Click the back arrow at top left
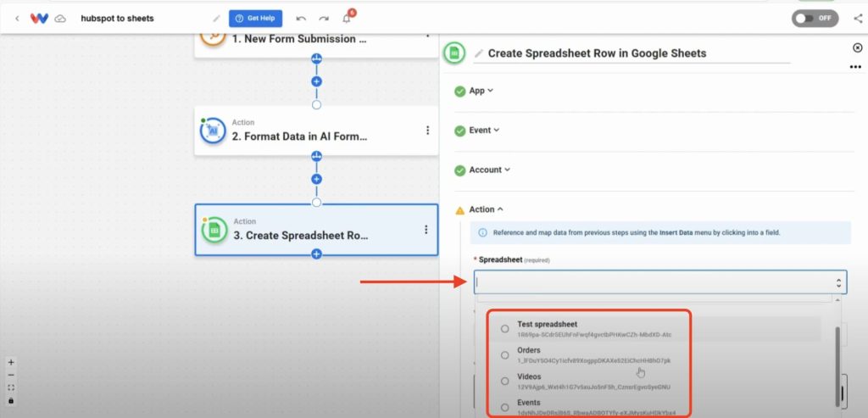The image size is (868, 418). coord(17,19)
